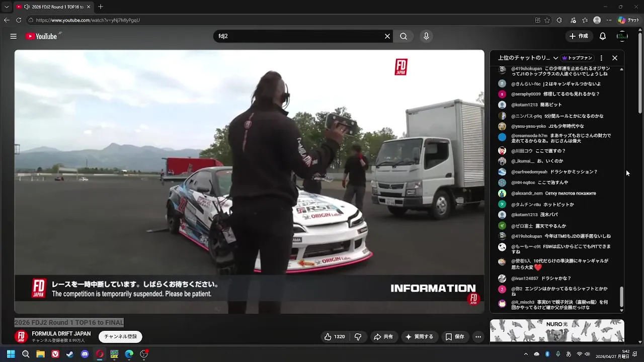This screenshot has height=362, width=644.
Task: Open Microsoft Edge from taskbar
Action: 129,354
